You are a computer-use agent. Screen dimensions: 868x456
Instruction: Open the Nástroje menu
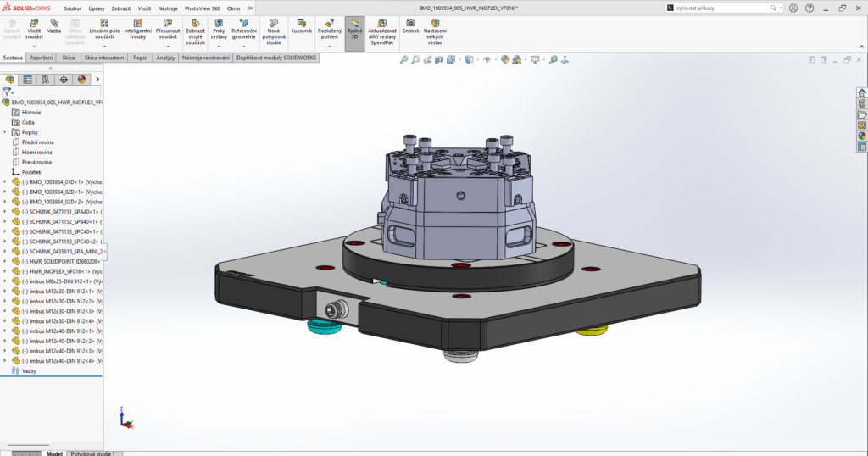pyautogui.click(x=168, y=8)
